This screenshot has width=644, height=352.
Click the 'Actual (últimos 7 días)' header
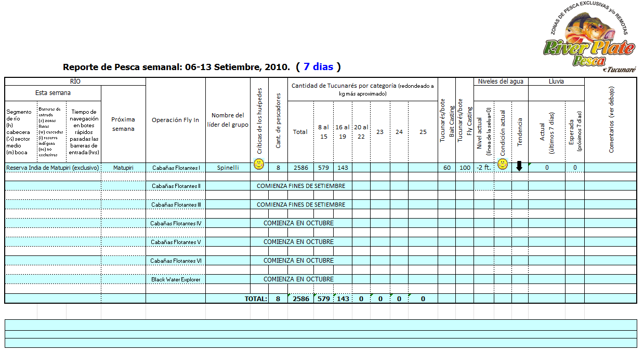[547, 131]
